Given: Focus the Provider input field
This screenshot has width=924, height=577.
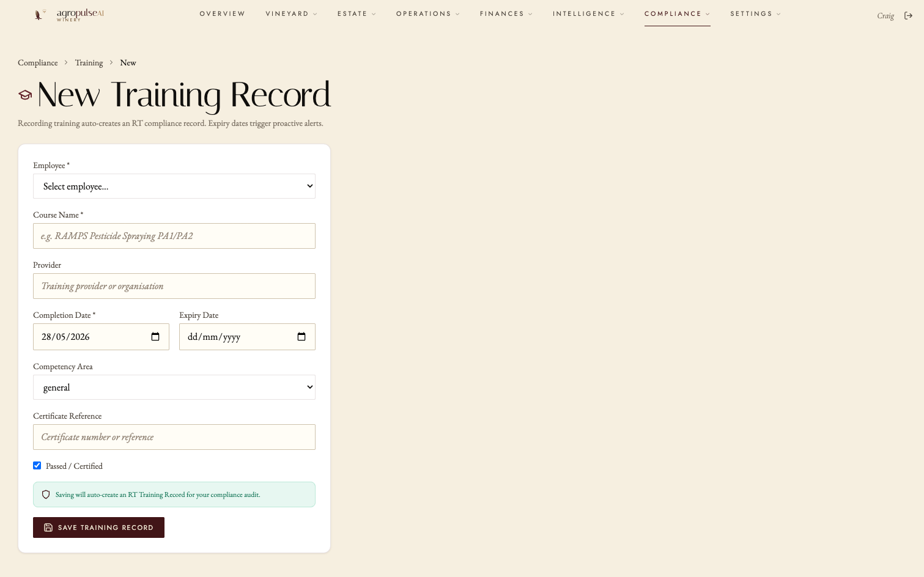Looking at the screenshot, I should point(174,286).
